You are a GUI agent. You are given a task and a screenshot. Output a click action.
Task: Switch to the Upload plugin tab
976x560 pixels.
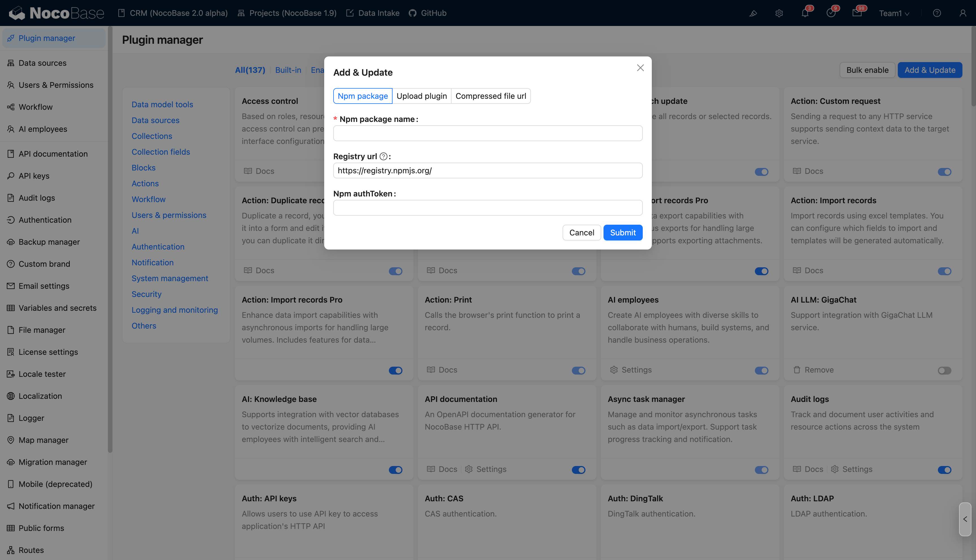[421, 96]
